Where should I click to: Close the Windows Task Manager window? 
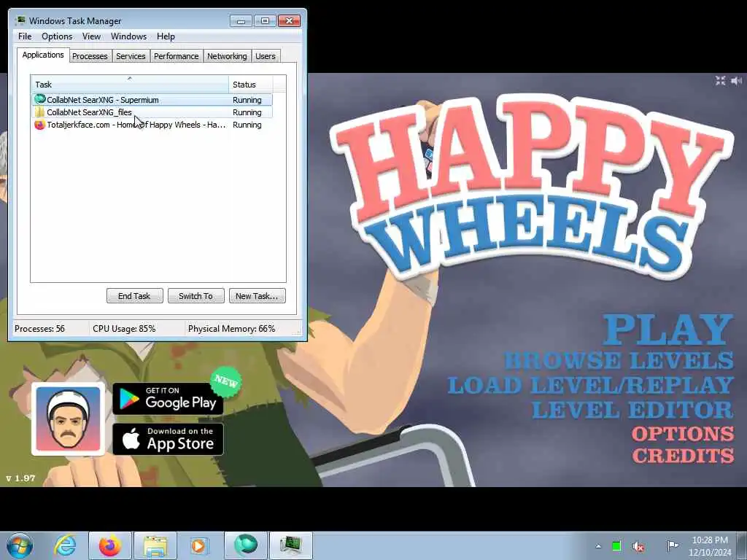[x=289, y=20]
